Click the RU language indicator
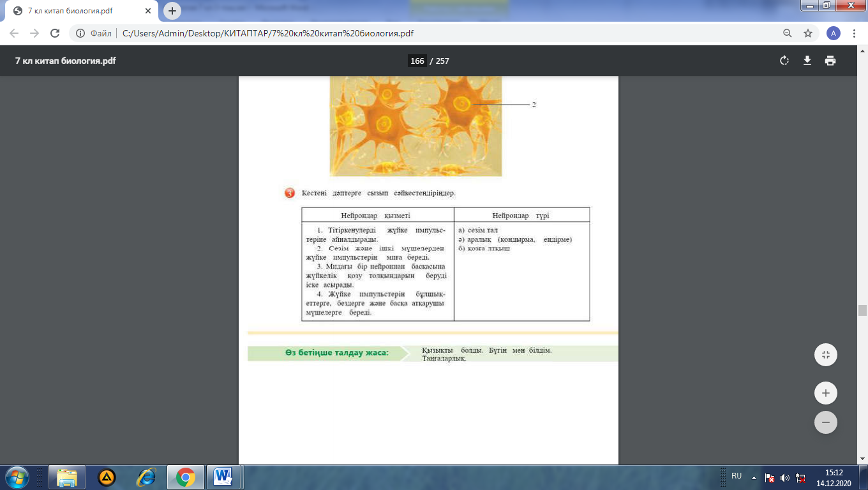Image resolution: width=868 pixels, height=490 pixels. (x=737, y=476)
